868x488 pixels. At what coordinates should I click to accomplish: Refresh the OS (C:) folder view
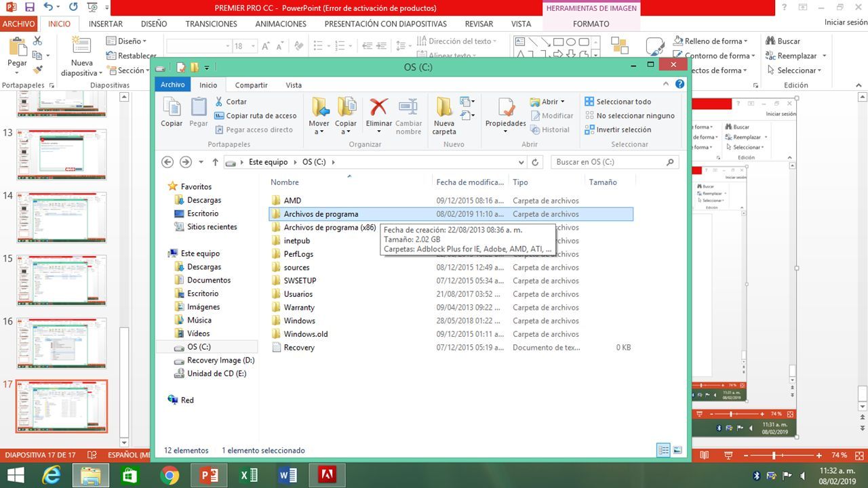pos(535,163)
